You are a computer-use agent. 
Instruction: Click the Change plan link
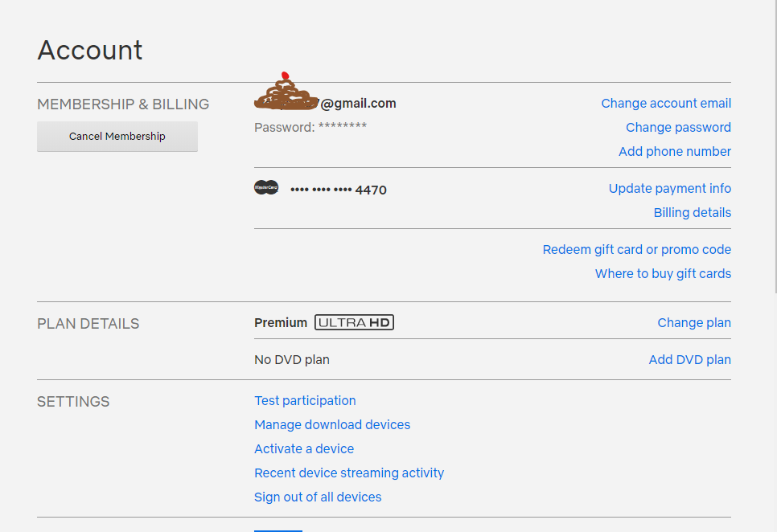click(x=694, y=323)
